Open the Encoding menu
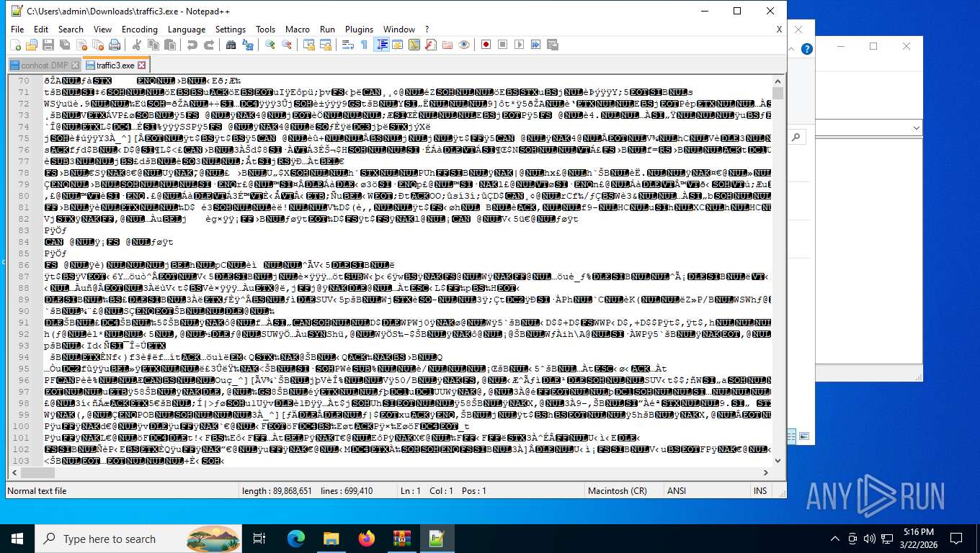 [x=139, y=30]
